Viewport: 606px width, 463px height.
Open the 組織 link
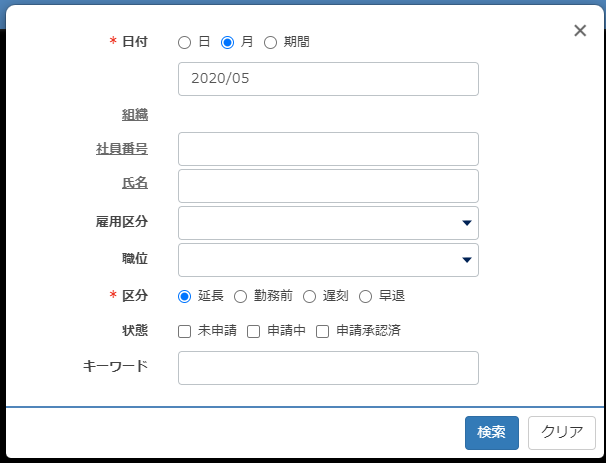[135, 115]
